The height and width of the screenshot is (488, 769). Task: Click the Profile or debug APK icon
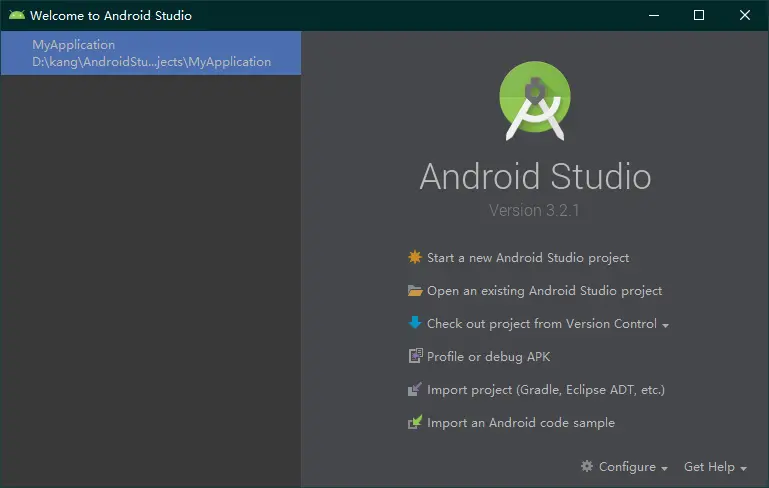(415, 356)
